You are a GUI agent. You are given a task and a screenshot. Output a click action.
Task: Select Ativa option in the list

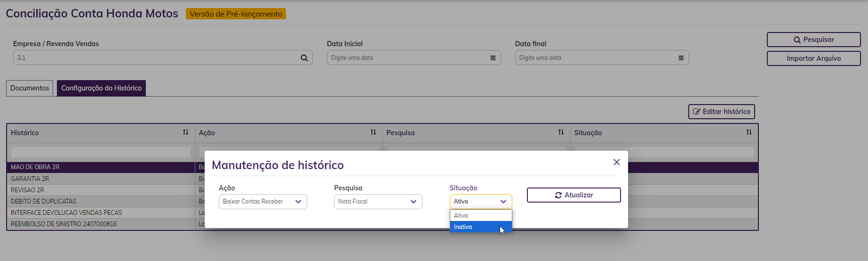pos(480,215)
